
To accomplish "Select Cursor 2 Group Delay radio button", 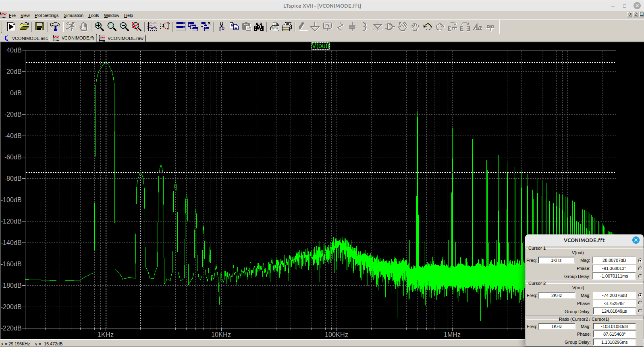I will click(x=640, y=311).
